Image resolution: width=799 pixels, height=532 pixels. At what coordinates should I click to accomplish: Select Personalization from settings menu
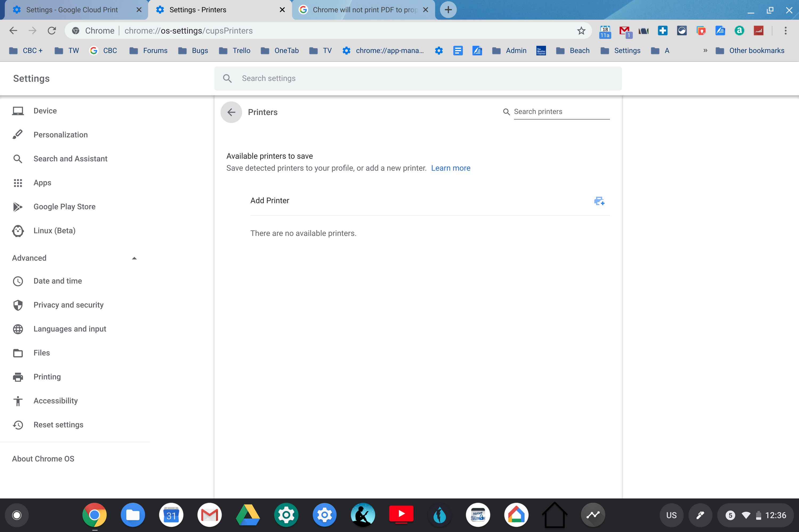tap(60, 135)
